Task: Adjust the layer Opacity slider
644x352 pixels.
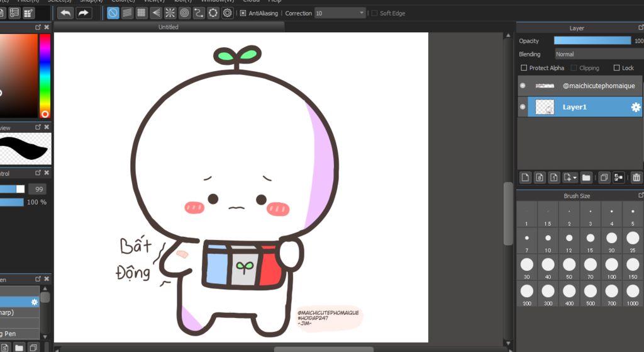Action: 592,40
